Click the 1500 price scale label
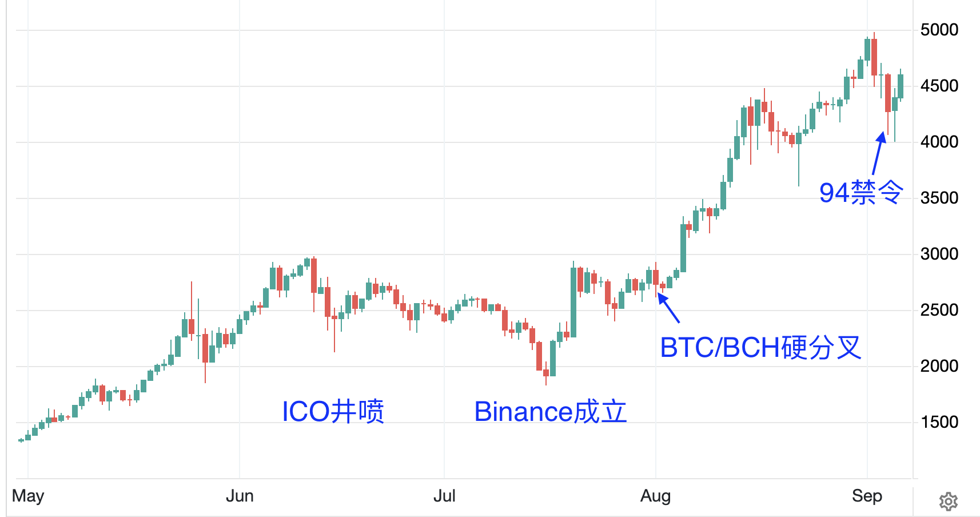Image resolution: width=980 pixels, height=517 pixels. (939, 422)
